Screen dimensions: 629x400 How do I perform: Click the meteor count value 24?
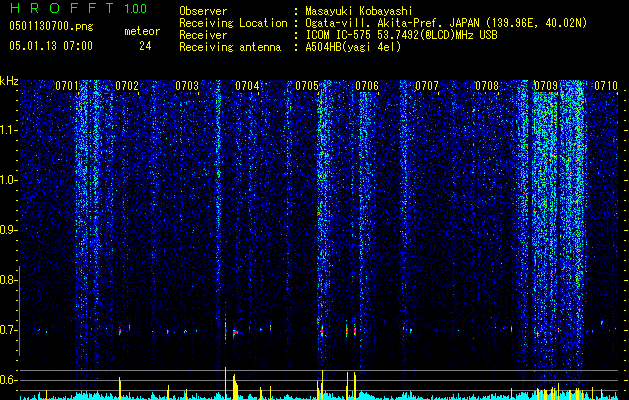[x=145, y=46]
